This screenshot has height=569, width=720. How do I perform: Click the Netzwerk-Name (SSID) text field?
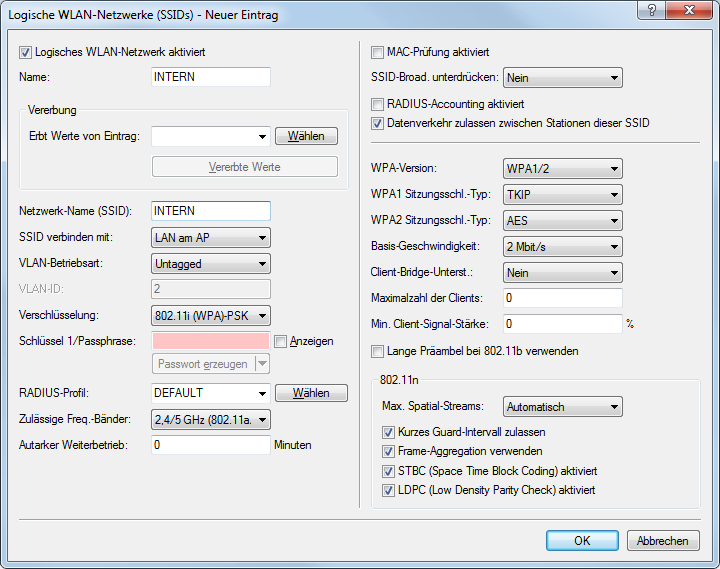click(211, 211)
